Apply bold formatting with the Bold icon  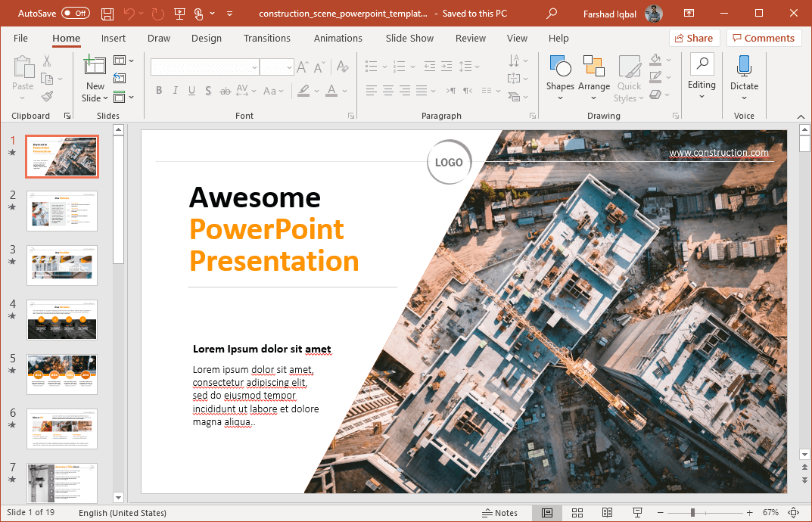coord(159,90)
